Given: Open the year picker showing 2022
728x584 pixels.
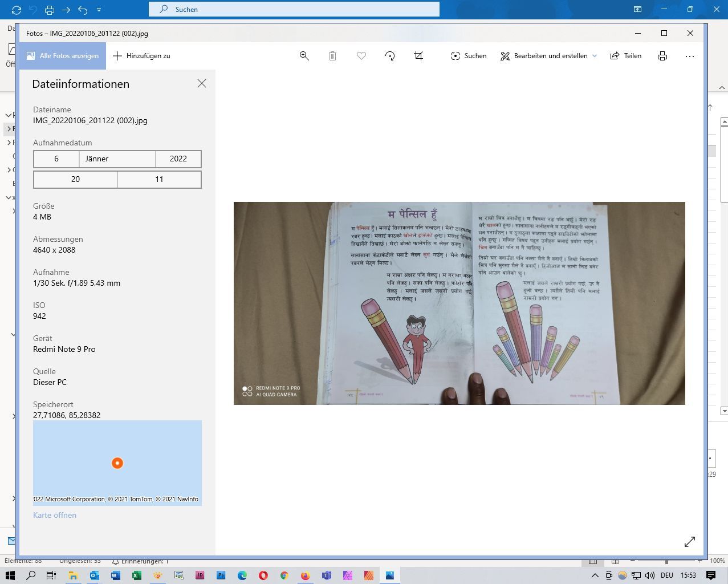Looking at the screenshot, I should [178, 159].
